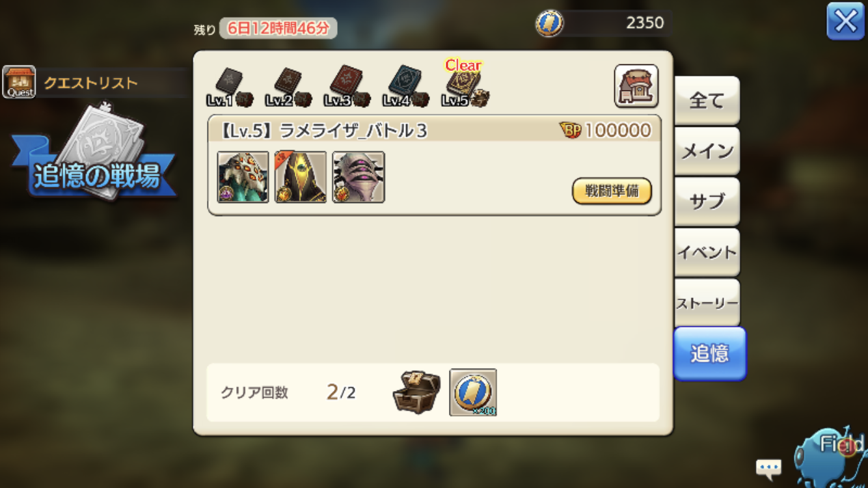Switch to the イベント tab
This screenshot has width=868, height=488.
[707, 252]
